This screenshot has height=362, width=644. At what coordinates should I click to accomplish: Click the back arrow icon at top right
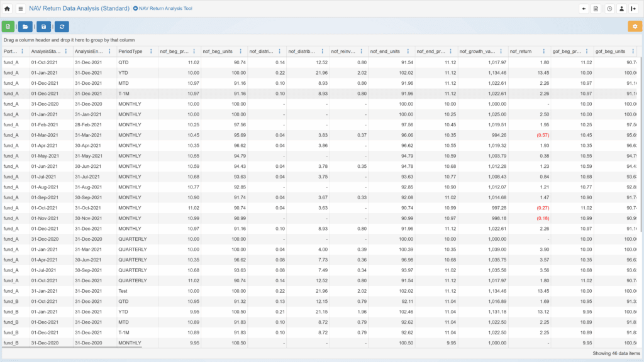[x=584, y=9]
